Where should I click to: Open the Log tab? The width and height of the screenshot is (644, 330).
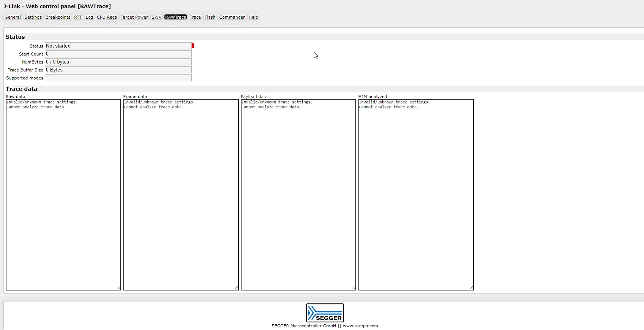[89, 17]
